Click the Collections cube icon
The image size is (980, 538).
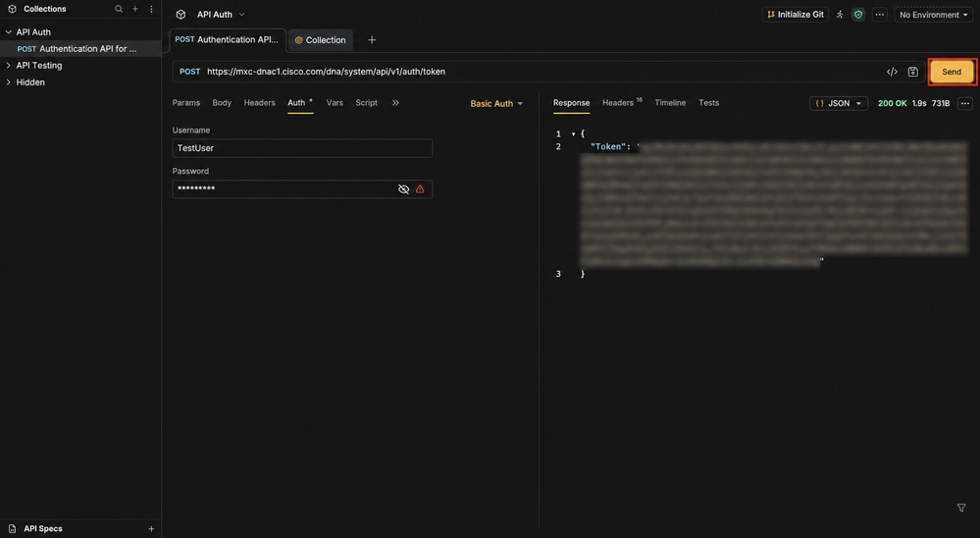tap(12, 9)
